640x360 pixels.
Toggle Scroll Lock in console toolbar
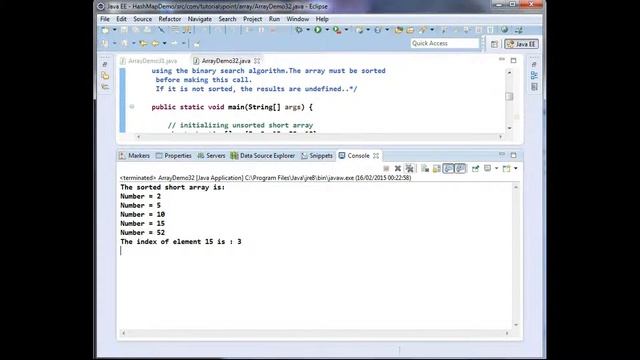pos(437,169)
